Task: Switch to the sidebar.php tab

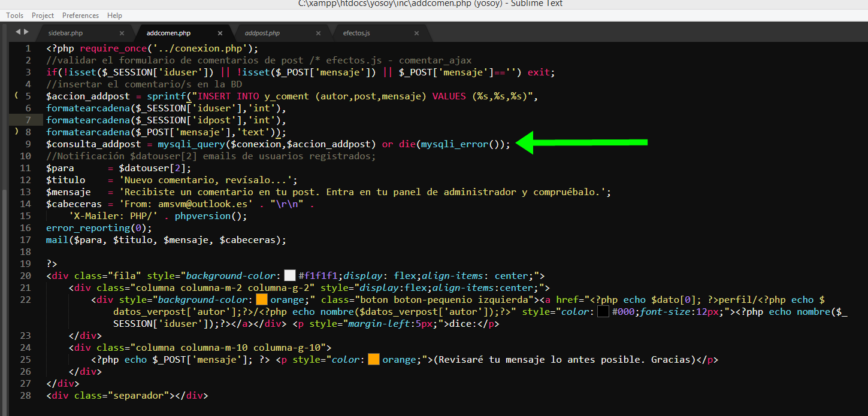Action: tap(65, 34)
